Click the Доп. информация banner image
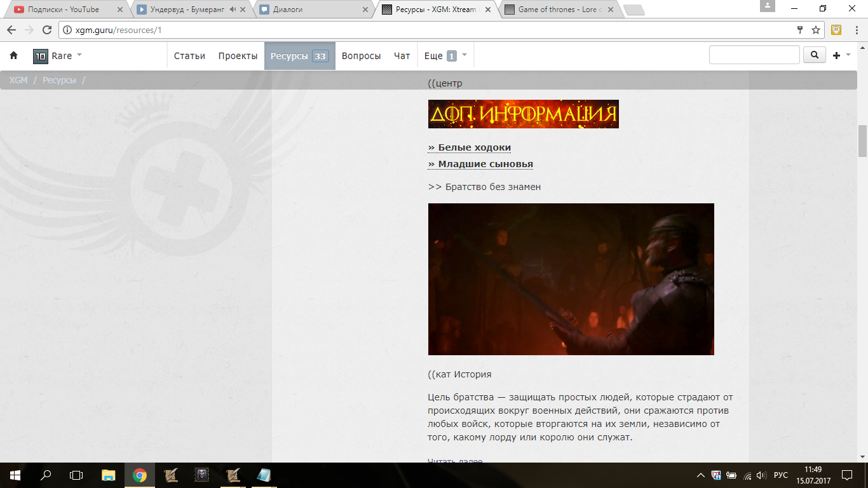Image resolution: width=868 pixels, height=488 pixels. [x=524, y=114]
